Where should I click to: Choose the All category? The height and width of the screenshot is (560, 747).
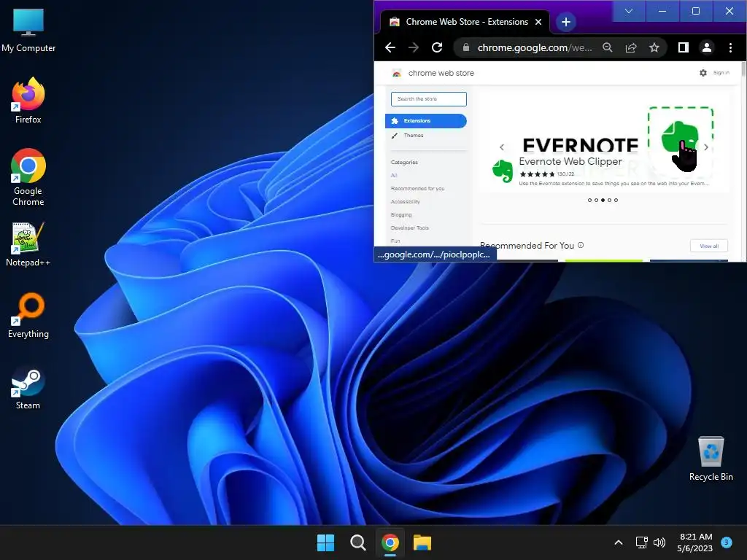(394, 175)
